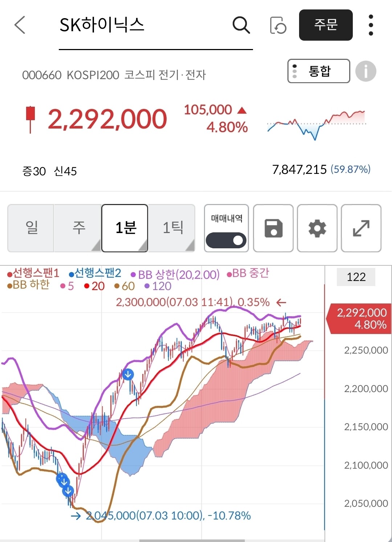Tap the 주문 order button
Screen dimensions: 392x542
(326, 25)
